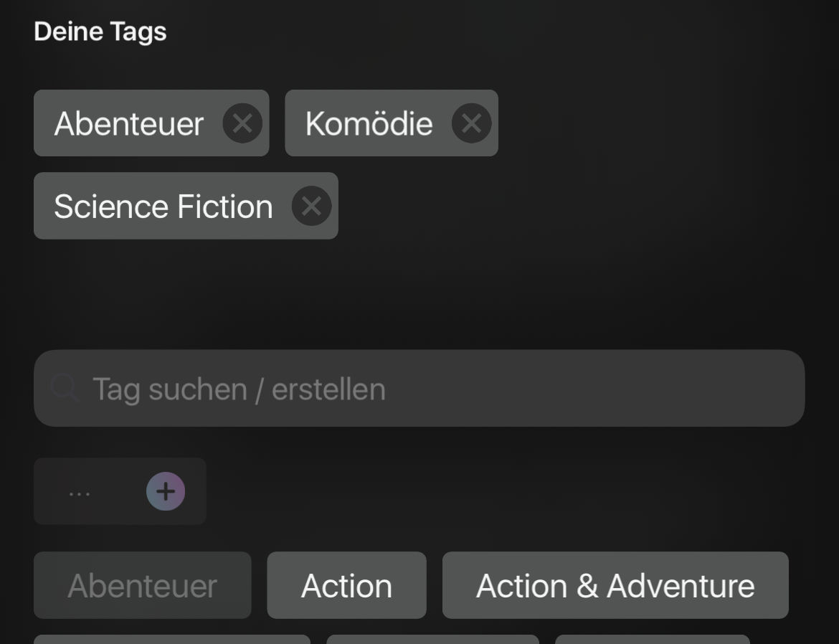Viewport: 839px width, 644px height.
Task: Click the "Deine Tags" heading
Action: pyautogui.click(x=100, y=32)
